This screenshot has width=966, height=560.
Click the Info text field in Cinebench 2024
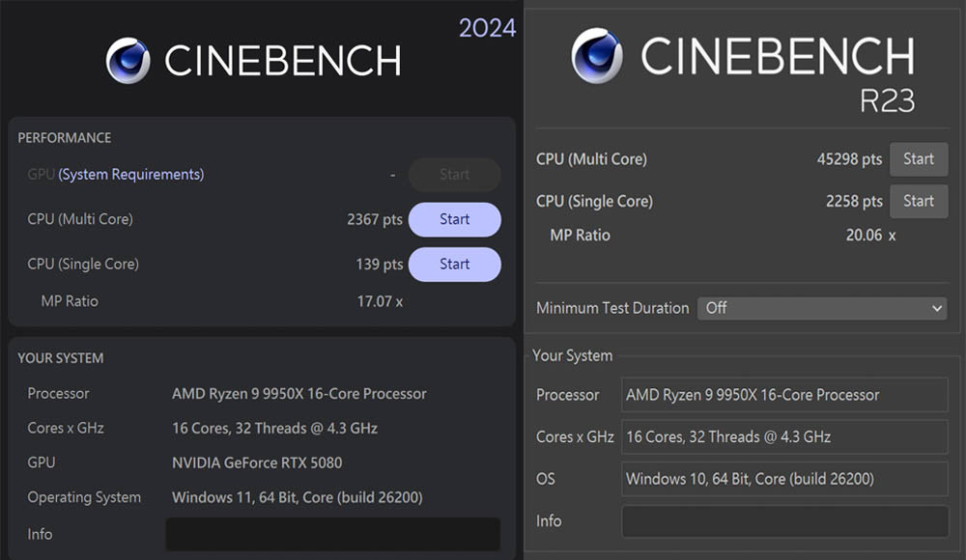point(332,534)
